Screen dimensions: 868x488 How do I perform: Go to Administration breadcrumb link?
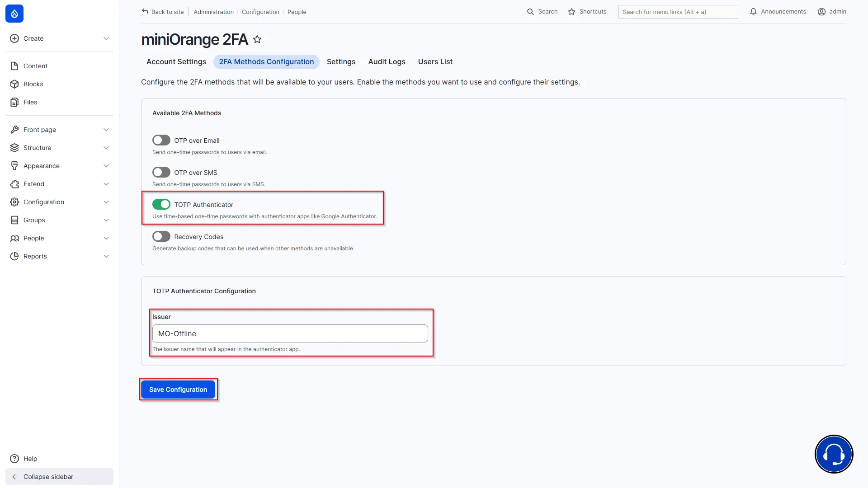point(213,12)
